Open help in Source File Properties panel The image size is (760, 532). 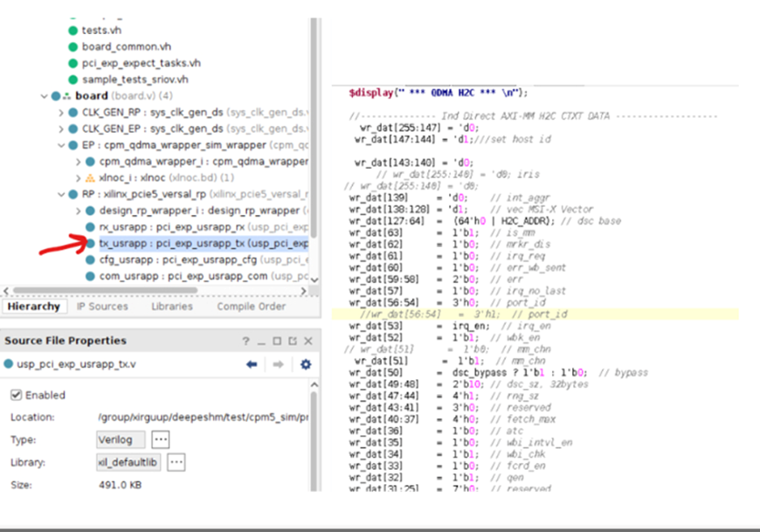tap(245, 341)
